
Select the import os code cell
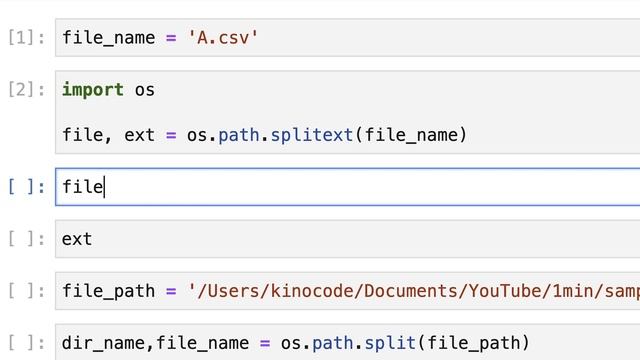click(x=347, y=112)
